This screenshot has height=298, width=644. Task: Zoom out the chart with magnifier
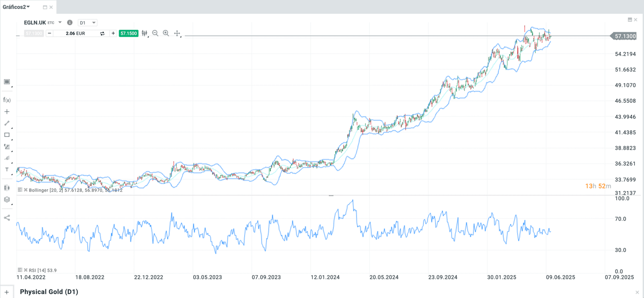click(x=155, y=34)
